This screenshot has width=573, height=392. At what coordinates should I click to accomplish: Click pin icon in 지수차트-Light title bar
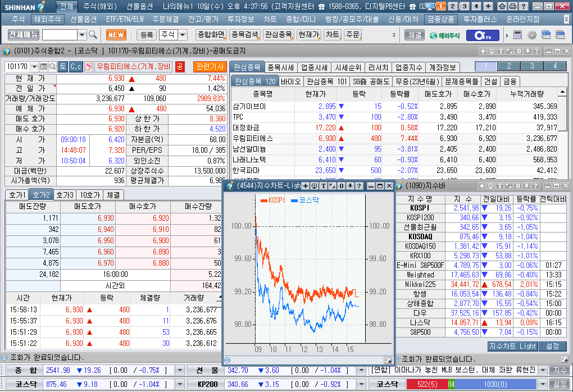point(350,186)
